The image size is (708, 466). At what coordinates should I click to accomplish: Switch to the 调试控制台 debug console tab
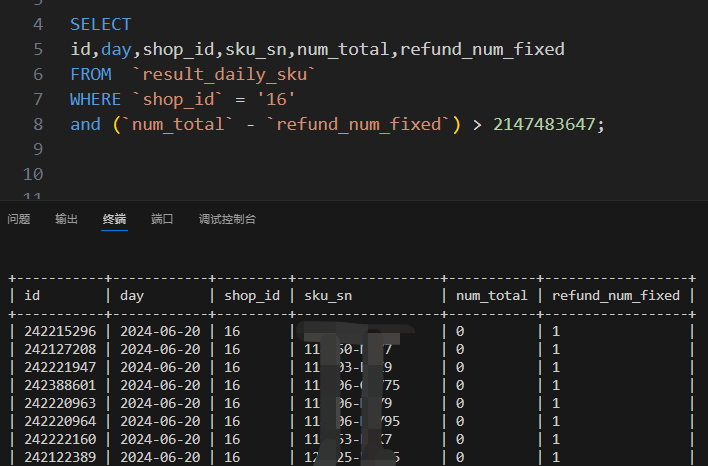pos(227,219)
